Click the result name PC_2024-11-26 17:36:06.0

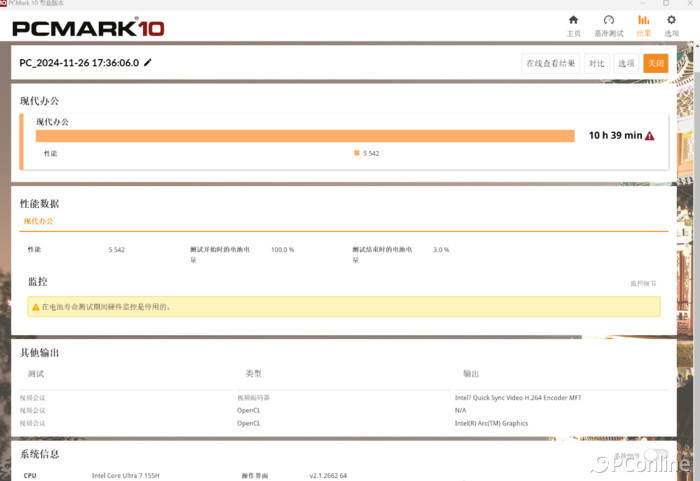pyautogui.click(x=79, y=63)
